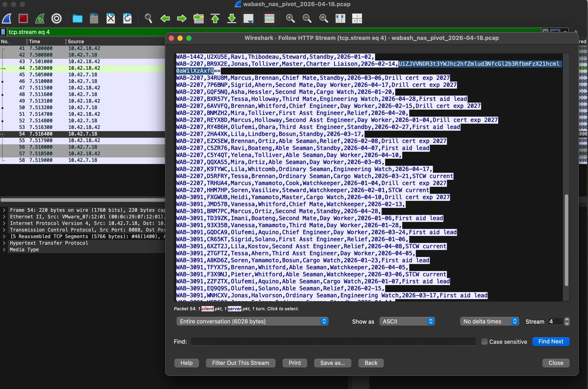
Task: Go back in packet history
Action: (x=165, y=18)
